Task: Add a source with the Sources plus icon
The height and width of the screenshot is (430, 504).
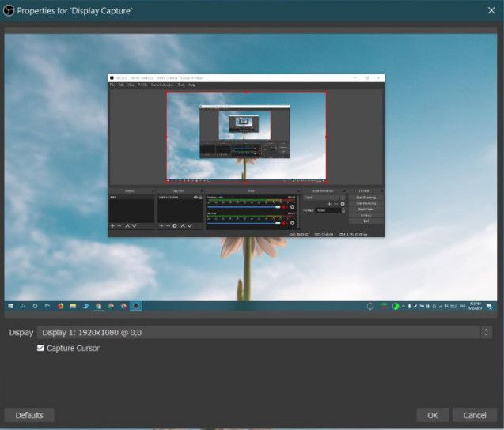Action: click(161, 226)
